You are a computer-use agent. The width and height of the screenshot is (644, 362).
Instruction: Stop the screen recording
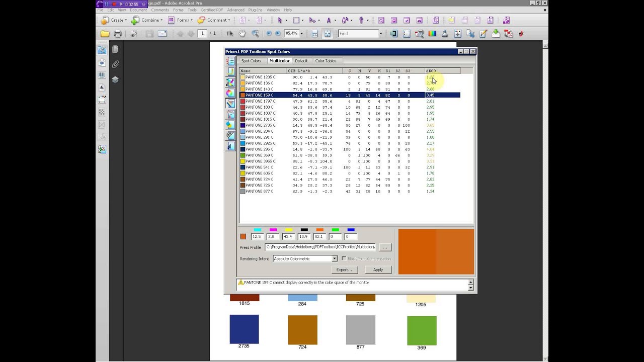[114, 4]
